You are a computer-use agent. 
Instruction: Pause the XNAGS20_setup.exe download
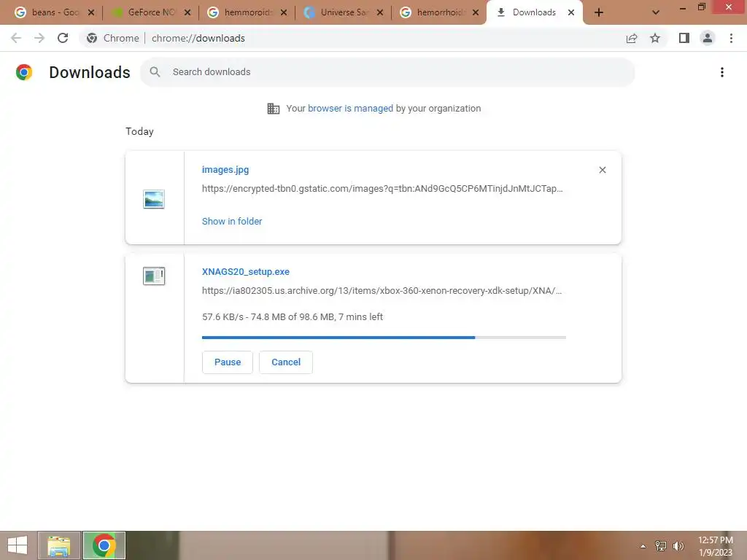click(228, 362)
